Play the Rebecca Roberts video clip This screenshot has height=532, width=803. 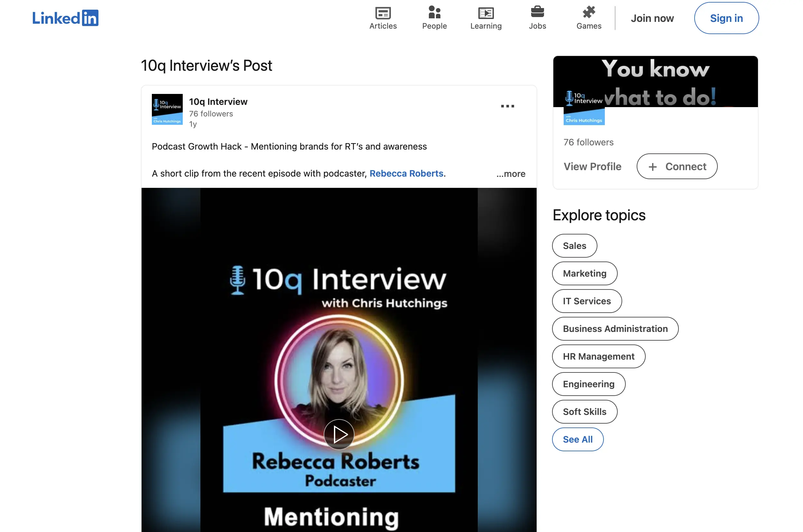[x=339, y=434]
